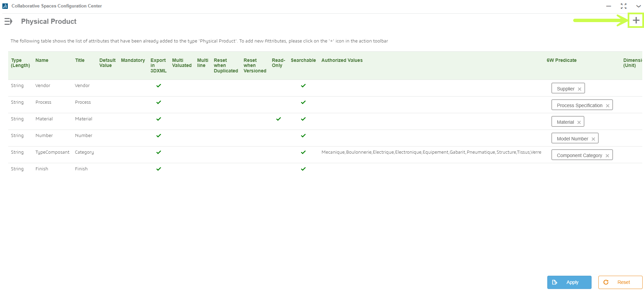Remove the Model Number predicate tag
The height and width of the screenshot is (290, 644).
pyautogui.click(x=593, y=139)
